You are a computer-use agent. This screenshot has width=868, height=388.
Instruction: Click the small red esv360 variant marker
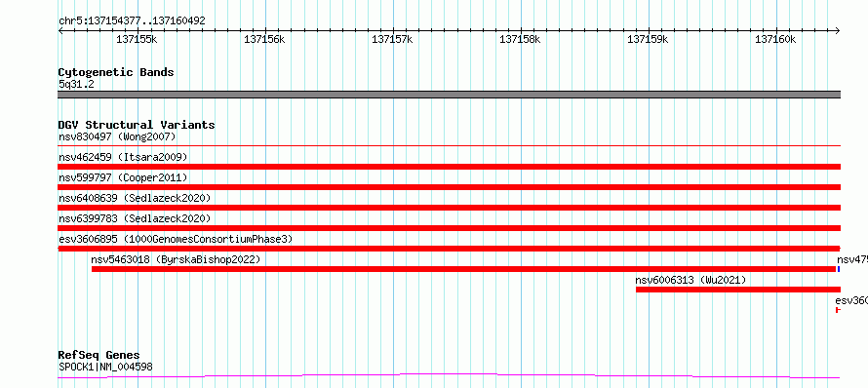click(x=838, y=310)
